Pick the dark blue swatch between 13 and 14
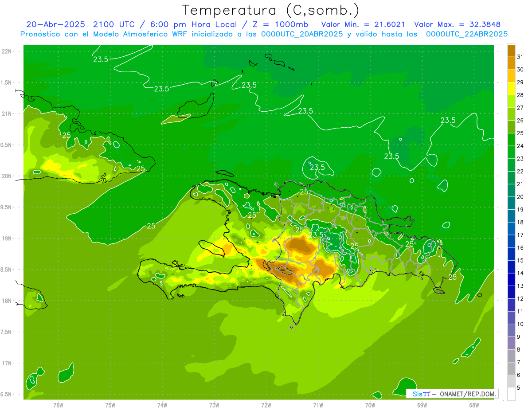Screen dimensions: 532x411 (x=511, y=279)
